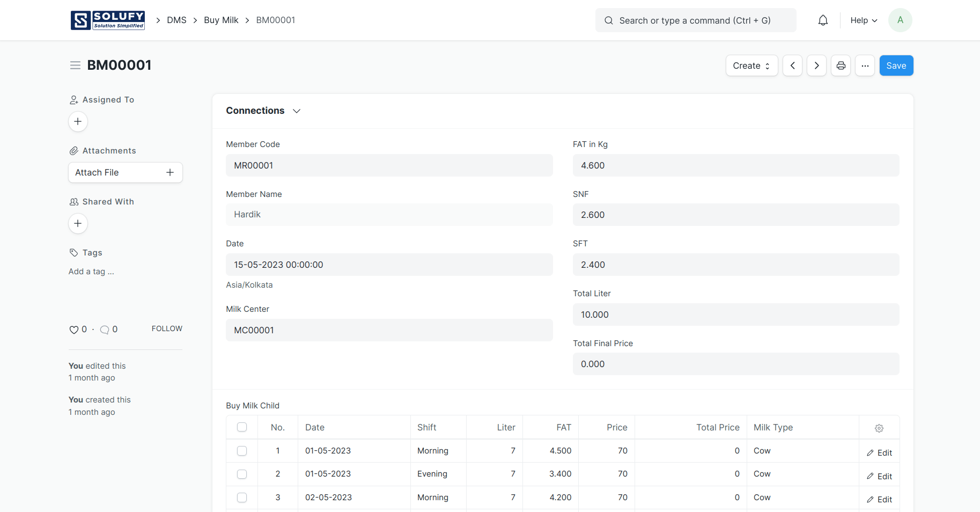Click date 02-05-2023 cell

(354, 498)
